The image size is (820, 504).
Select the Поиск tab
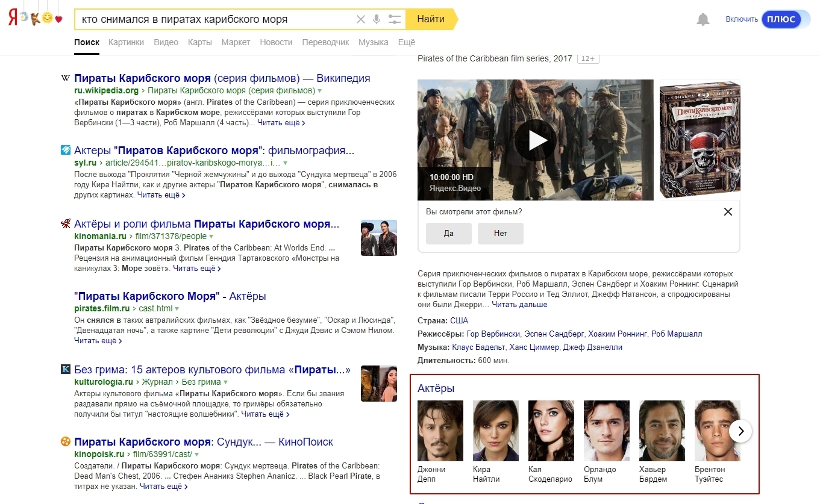(87, 43)
